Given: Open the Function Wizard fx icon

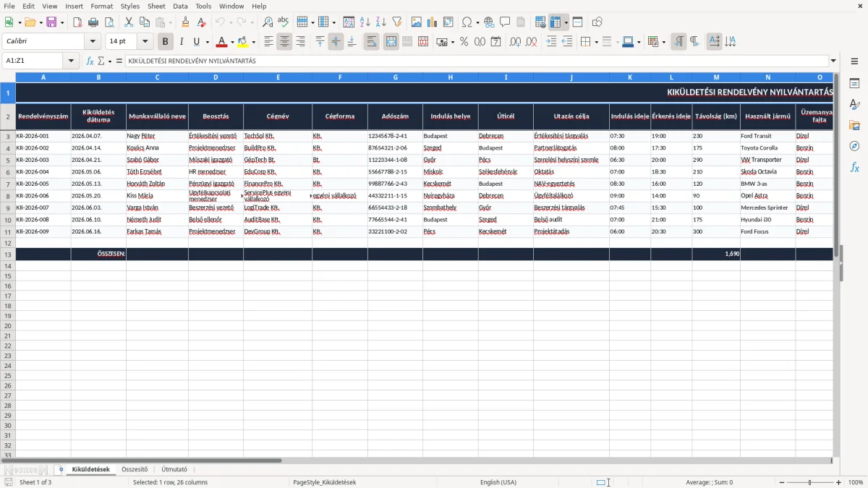Looking at the screenshot, I should (x=90, y=61).
